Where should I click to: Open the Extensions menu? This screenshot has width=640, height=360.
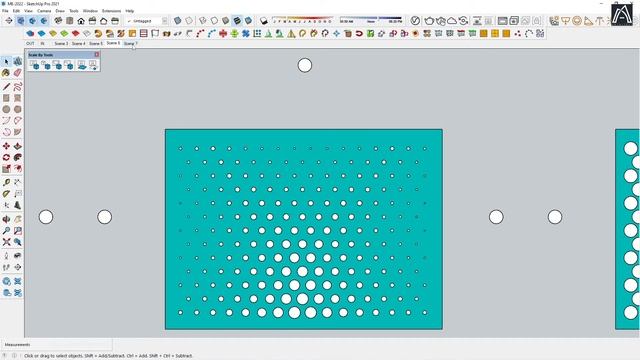click(111, 11)
